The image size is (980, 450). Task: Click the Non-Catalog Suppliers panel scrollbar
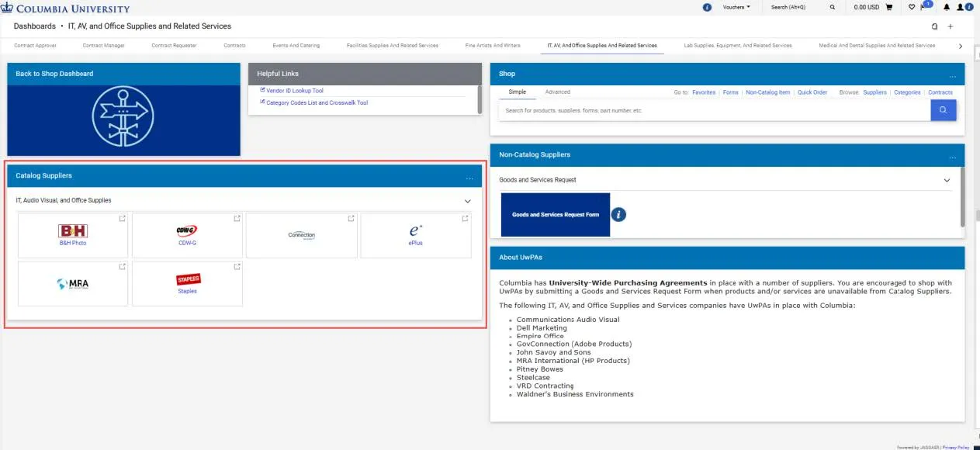coord(962,197)
